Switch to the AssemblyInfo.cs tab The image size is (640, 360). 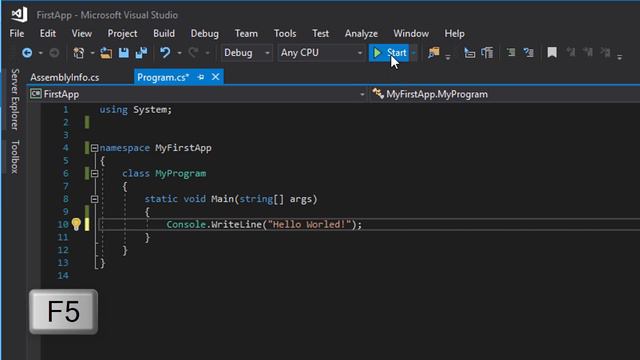(x=64, y=77)
